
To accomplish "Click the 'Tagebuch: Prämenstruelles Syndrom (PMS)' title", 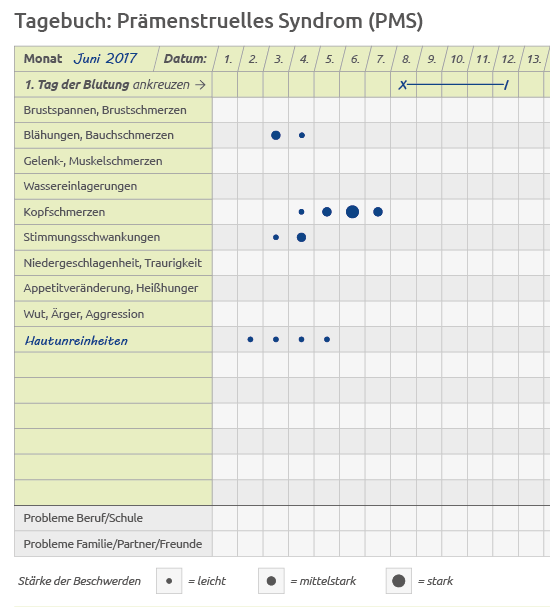I will point(219,21).
